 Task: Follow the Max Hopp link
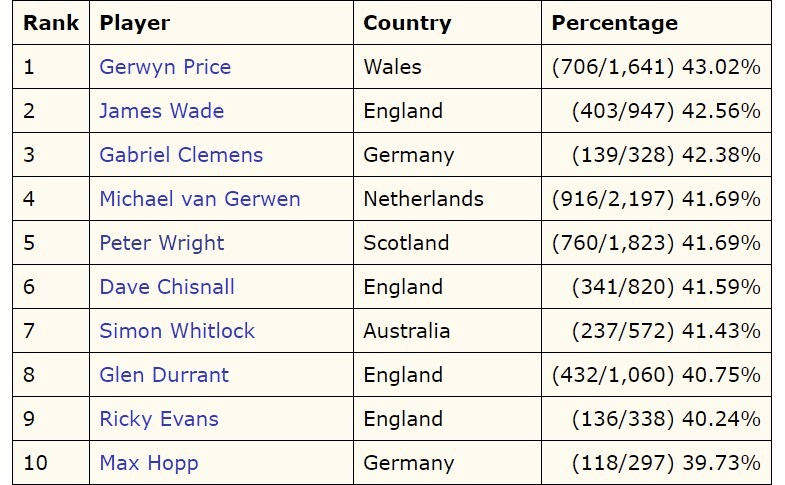[x=148, y=463]
